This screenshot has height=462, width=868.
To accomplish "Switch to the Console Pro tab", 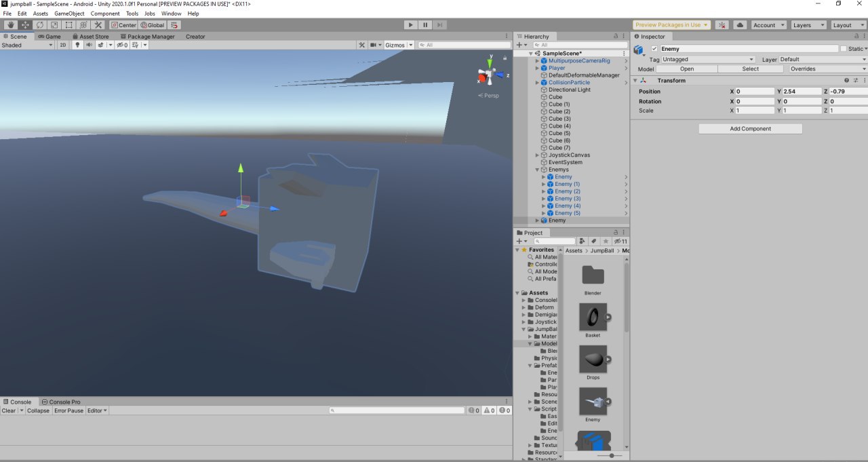I will pyautogui.click(x=61, y=402).
